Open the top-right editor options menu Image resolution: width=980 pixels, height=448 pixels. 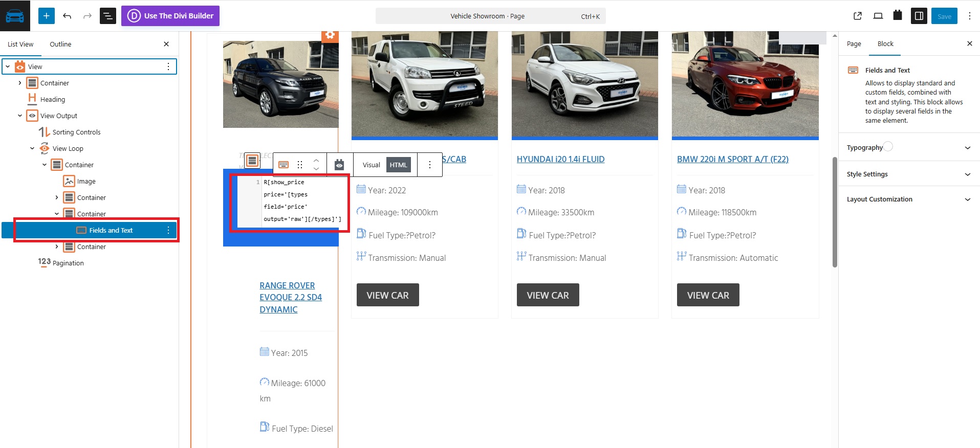tap(969, 16)
